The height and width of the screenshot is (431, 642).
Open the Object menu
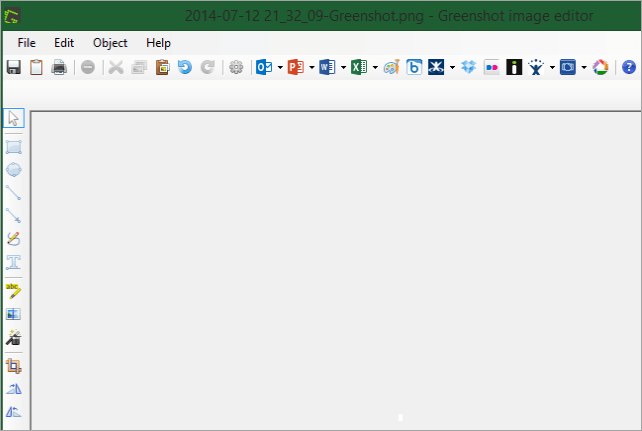(110, 43)
